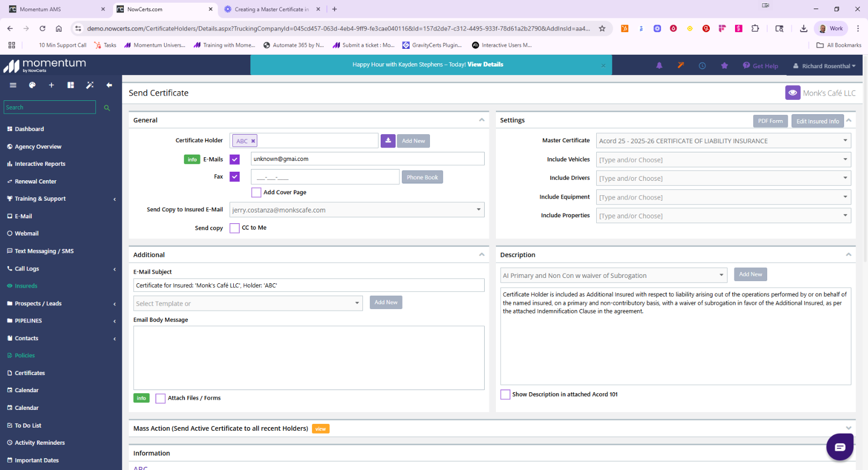The image size is (868, 470).
Task: Open Dashboard in the sidebar
Action: [x=29, y=129]
